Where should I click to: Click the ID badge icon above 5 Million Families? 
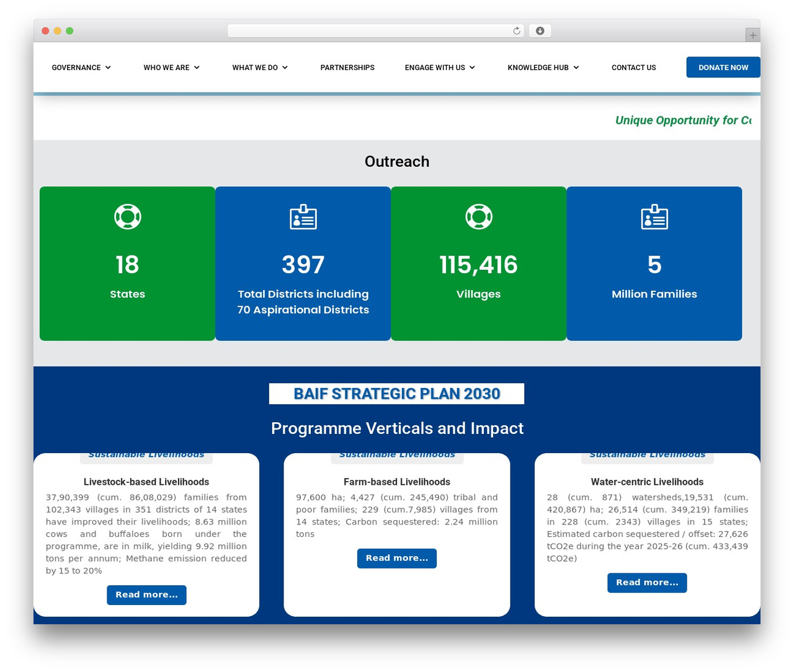(654, 217)
